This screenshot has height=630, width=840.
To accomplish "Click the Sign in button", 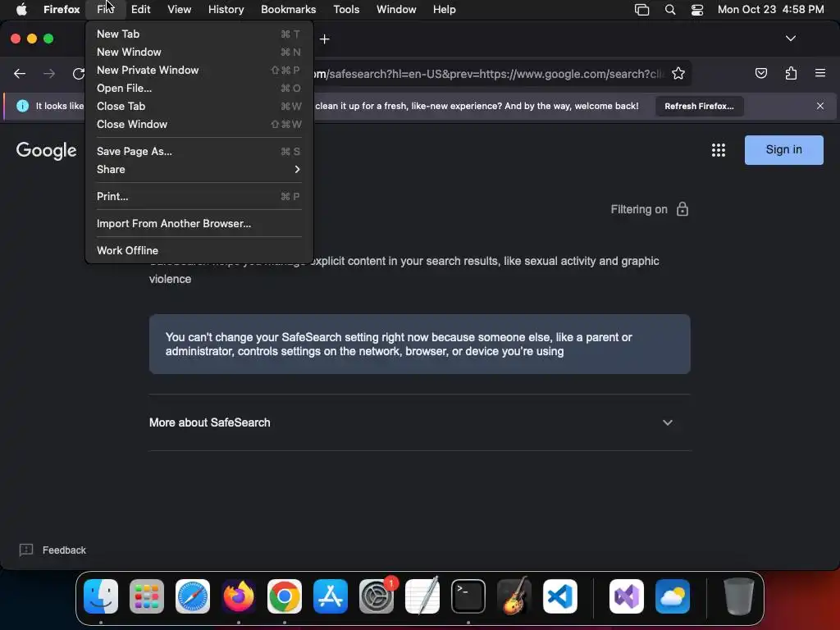I will pos(783,150).
